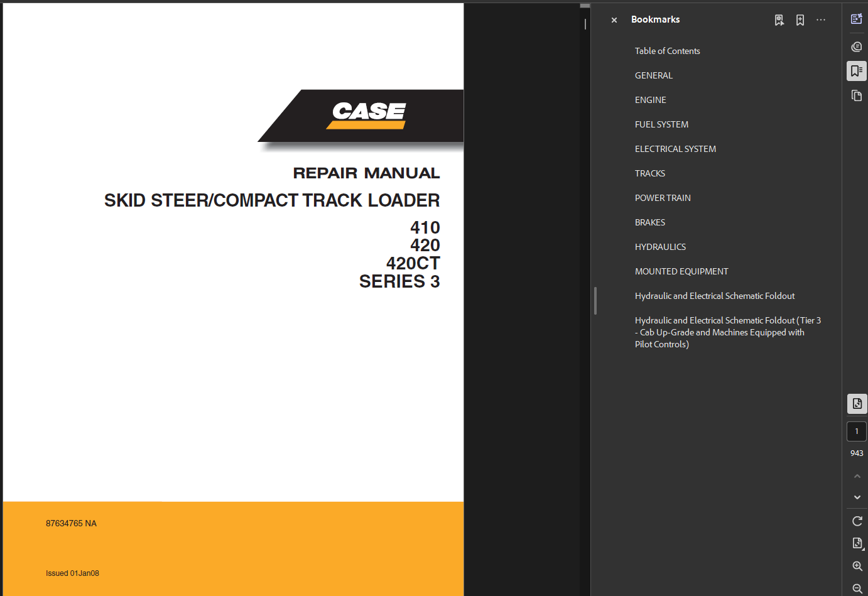Click the total page count 943

click(857, 453)
